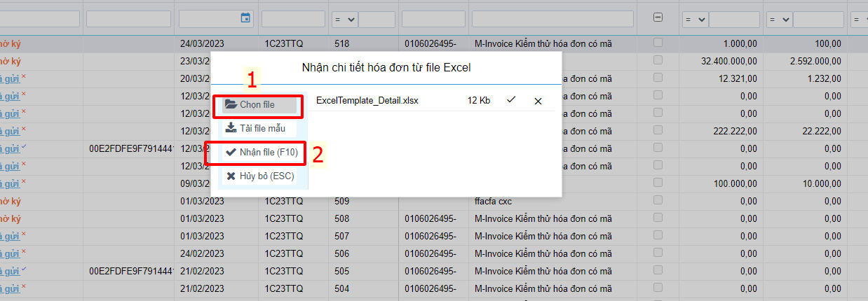This screenshot has height=301, width=868.
Task: Click the X icon on Hủy bỏ (ESC)
Action: (231, 176)
